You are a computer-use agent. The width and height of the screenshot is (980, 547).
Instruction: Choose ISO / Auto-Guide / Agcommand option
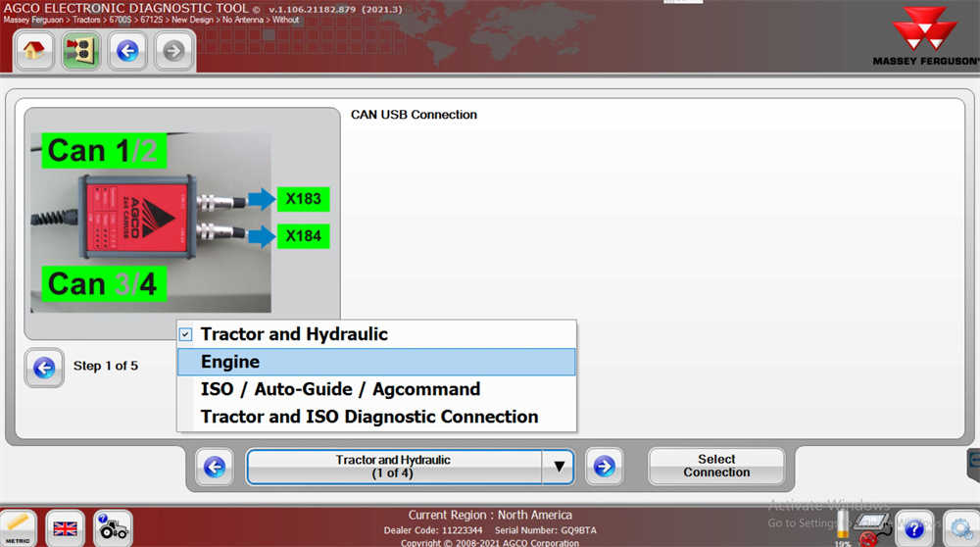tap(376, 389)
